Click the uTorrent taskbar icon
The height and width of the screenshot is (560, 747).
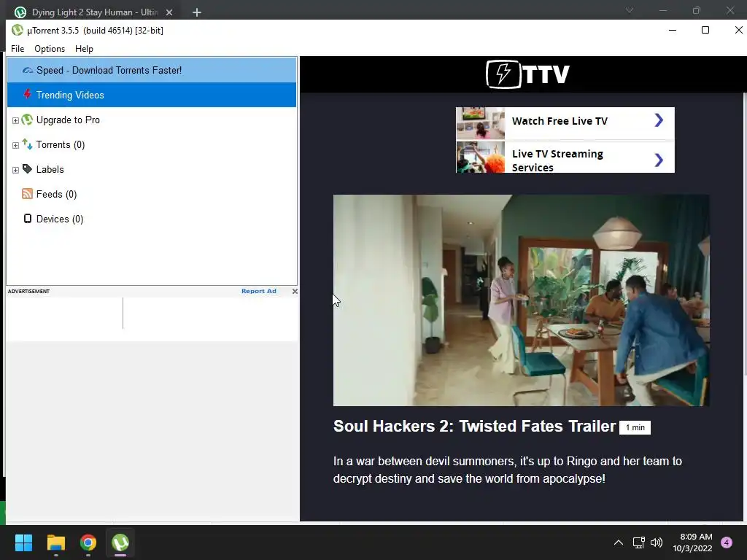(x=120, y=542)
